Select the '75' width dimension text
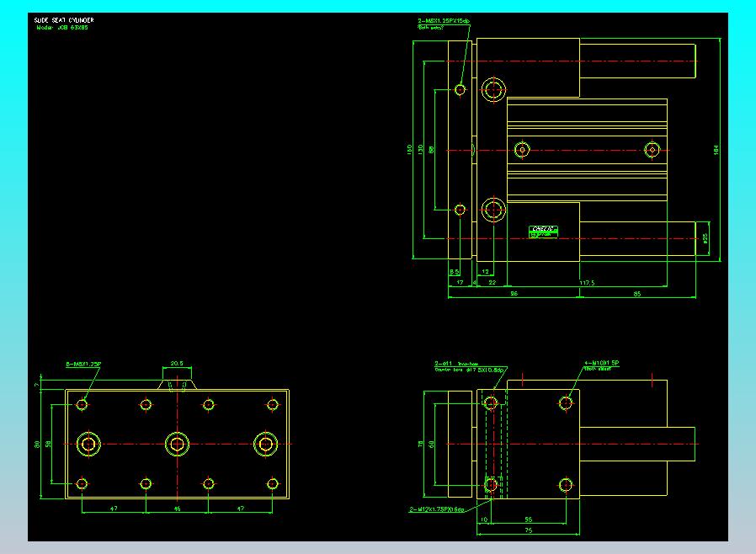 click(529, 530)
